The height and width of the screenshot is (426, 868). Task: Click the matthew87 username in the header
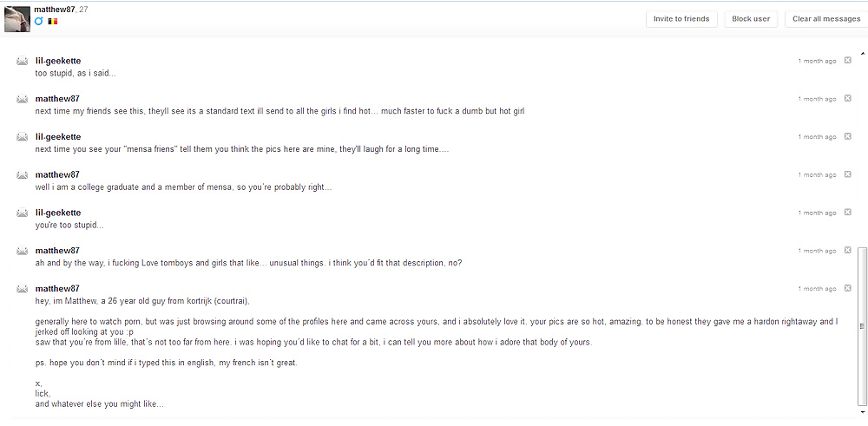[x=55, y=9]
